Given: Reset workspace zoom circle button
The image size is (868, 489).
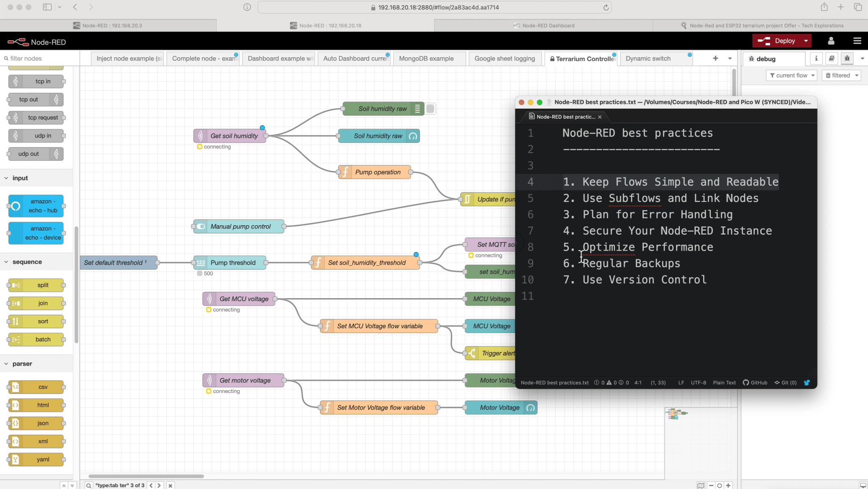Looking at the screenshot, I should click(x=720, y=486).
